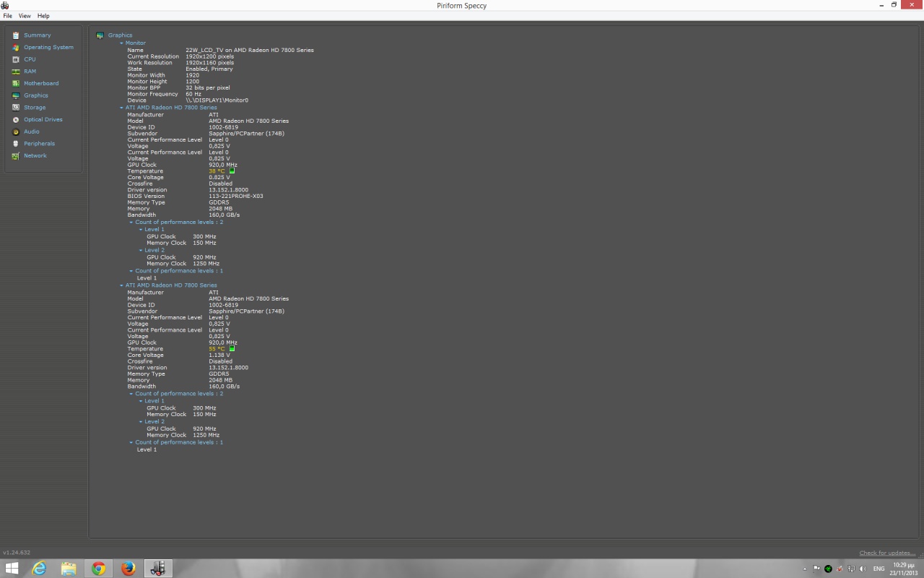The width and height of the screenshot is (924, 578).
Task: Collapse Level 2 node under second card
Action: pos(141,422)
